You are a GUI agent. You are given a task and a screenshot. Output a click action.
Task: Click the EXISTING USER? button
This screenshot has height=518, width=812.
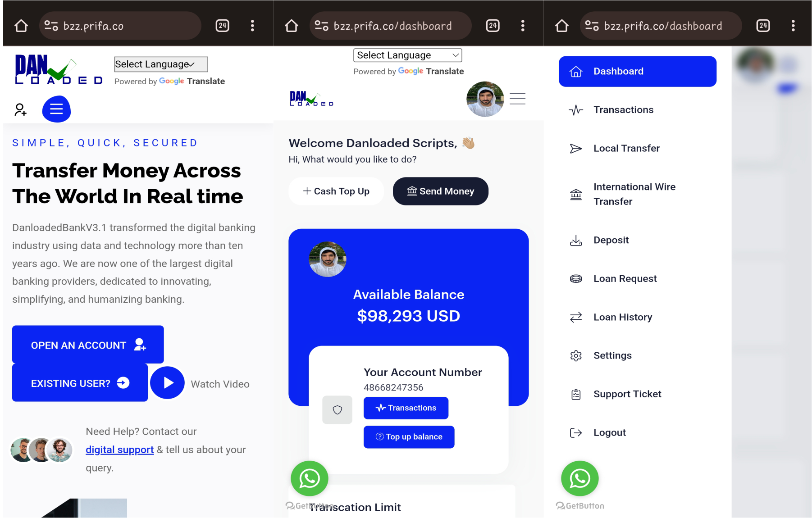[80, 383]
